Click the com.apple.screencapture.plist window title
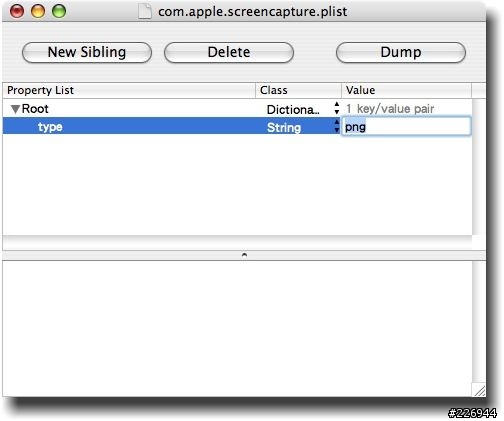Viewport: 504px width, 421px height. 252,12
